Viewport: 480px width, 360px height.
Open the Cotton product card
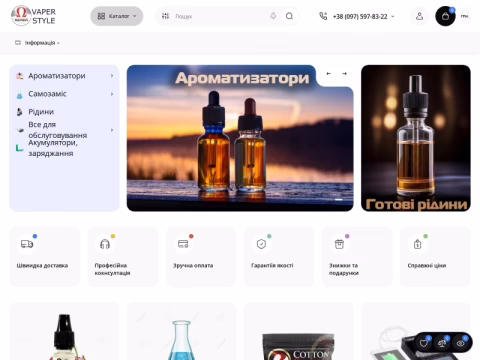tap(299, 331)
